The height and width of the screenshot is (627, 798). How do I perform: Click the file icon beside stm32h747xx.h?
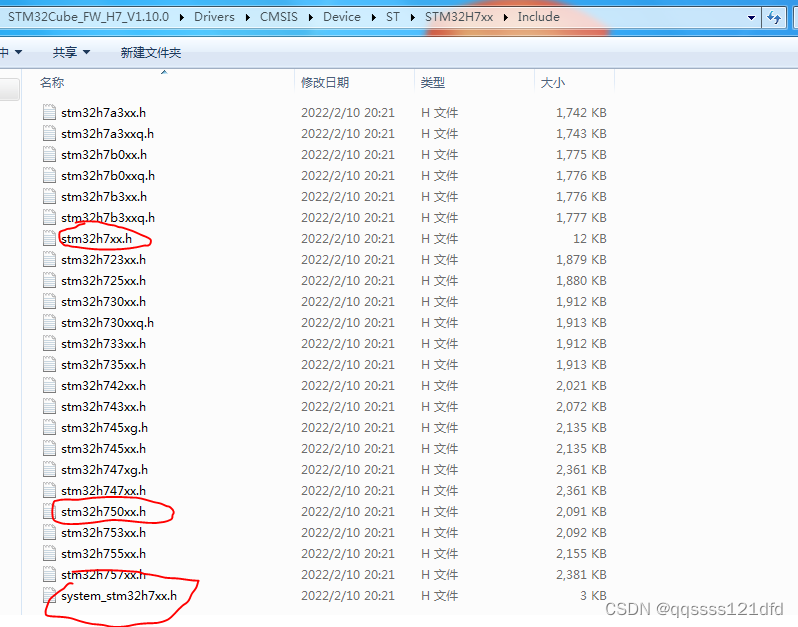pyautogui.click(x=49, y=490)
